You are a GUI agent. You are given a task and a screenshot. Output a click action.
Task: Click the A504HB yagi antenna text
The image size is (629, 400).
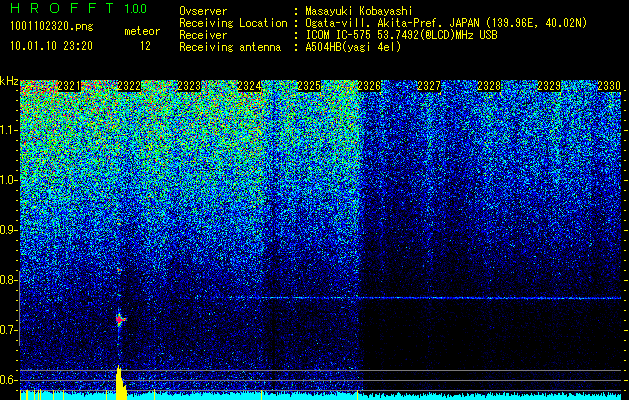pos(353,47)
